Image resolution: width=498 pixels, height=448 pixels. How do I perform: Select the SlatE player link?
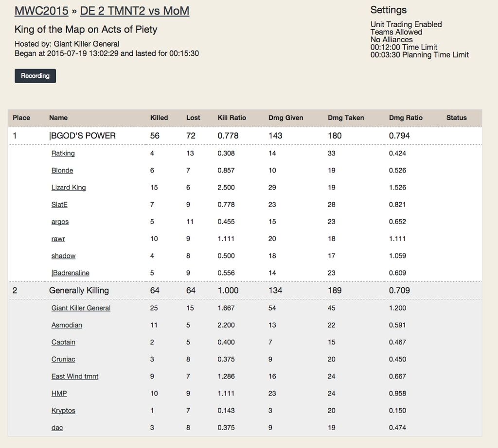[59, 205]
